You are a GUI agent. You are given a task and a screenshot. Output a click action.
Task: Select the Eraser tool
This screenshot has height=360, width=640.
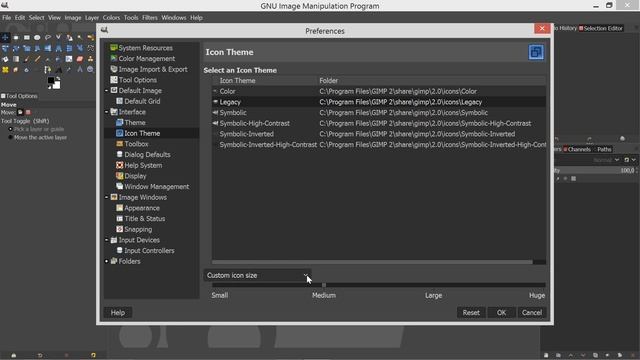(x=80, y=59)
